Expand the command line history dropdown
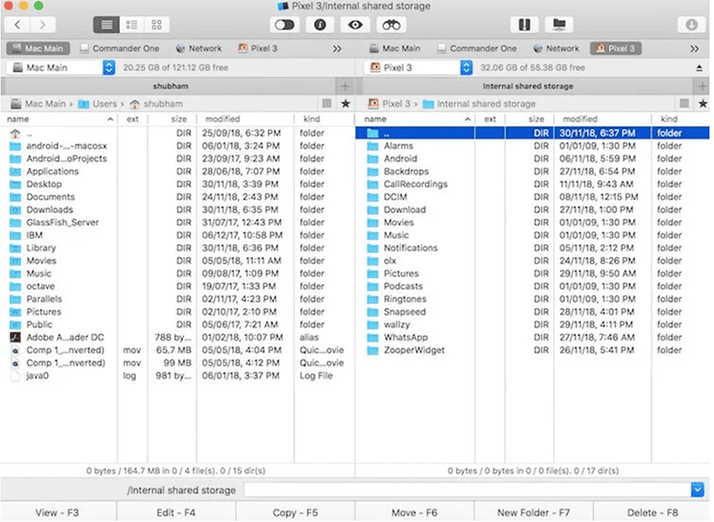The width and height of the screenshot is (714, 522). point(697,490)
